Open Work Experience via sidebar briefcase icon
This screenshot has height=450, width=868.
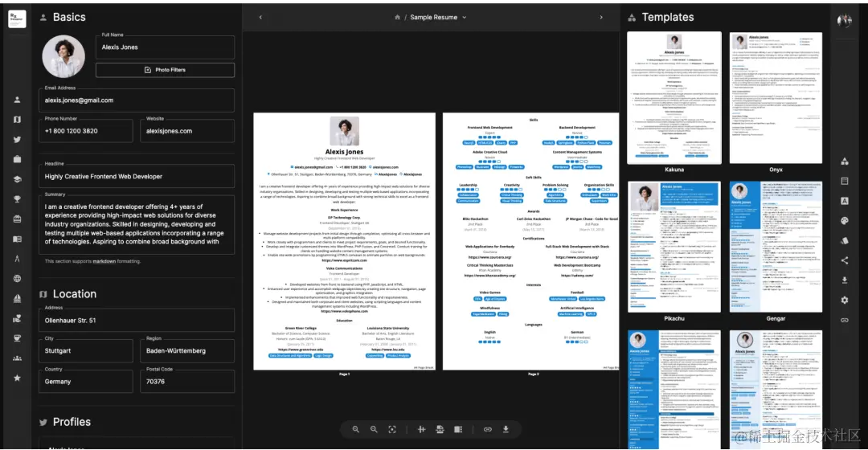(17, 159)
